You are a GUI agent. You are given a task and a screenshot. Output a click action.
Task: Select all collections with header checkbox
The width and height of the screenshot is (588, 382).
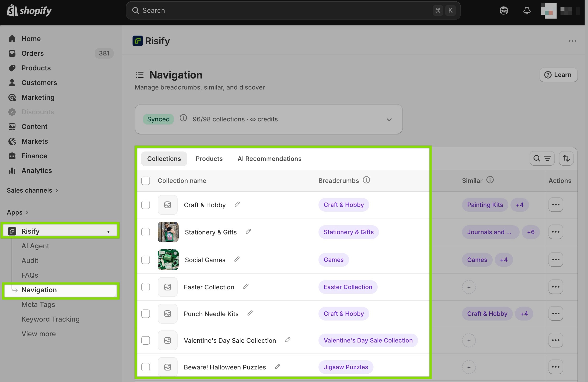coord(146,181)
